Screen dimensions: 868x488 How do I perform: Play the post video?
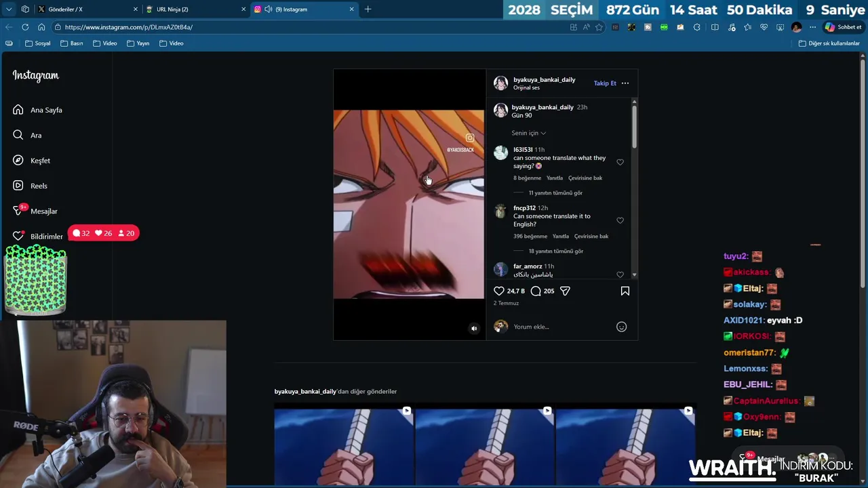pyautogui.click(x=409, y=204)
